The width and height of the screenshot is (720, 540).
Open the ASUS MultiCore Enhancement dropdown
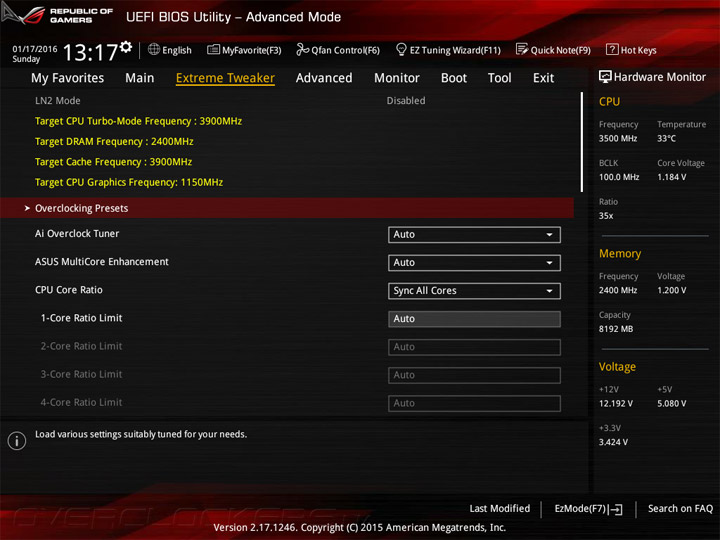[474, 263]
